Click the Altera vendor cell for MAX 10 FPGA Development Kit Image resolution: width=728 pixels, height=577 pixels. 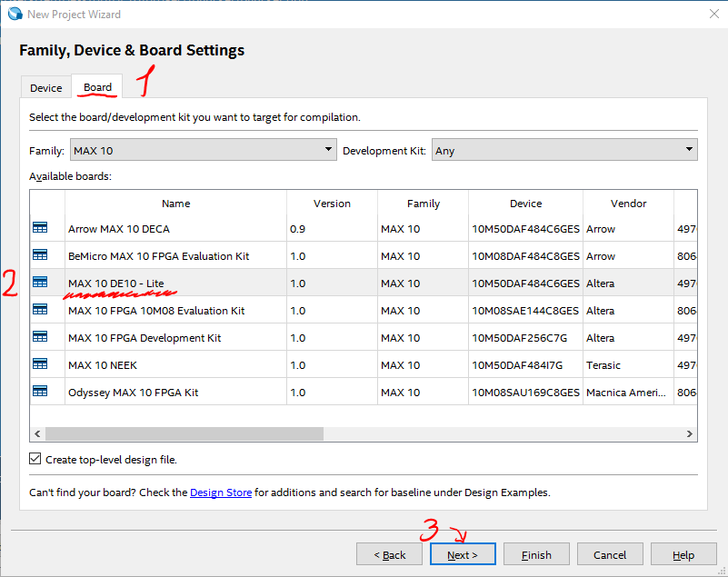tap(629, 338)
